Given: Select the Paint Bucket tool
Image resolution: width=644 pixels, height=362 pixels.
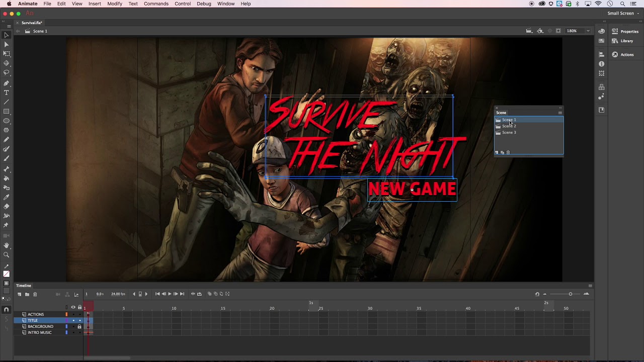Looking at the screenshot, I should pyautogui.click(x=7, y=178).
